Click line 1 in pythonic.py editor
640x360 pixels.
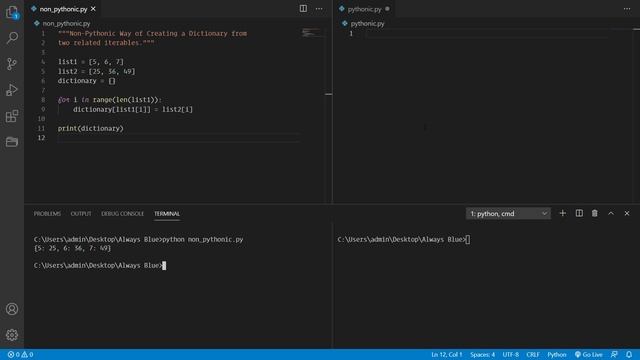click(486, 33)
